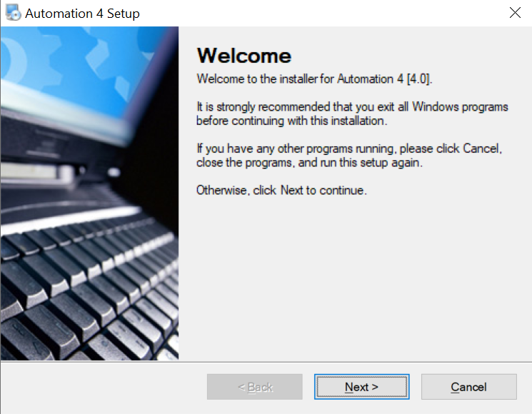Viewport: 532px width, 414px height.
Task: Click the "If you have any other programs" paragraph
Action: tap(350, 156)
